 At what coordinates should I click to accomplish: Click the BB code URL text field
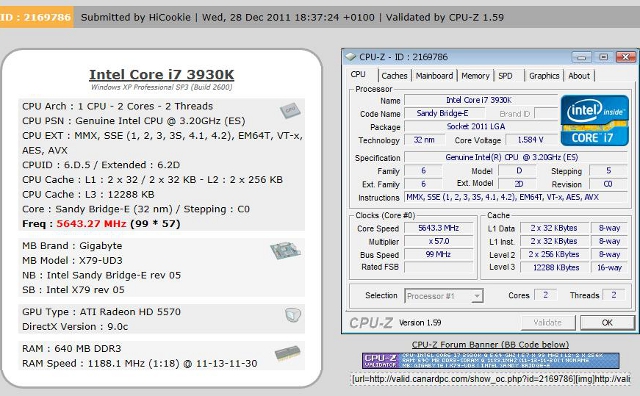(491, 379)
